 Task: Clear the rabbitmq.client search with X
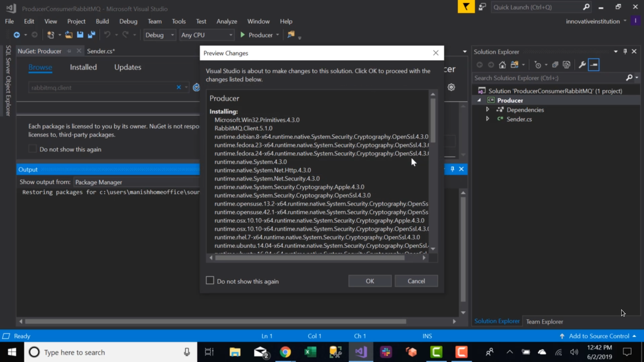click(x=179, y=87)
